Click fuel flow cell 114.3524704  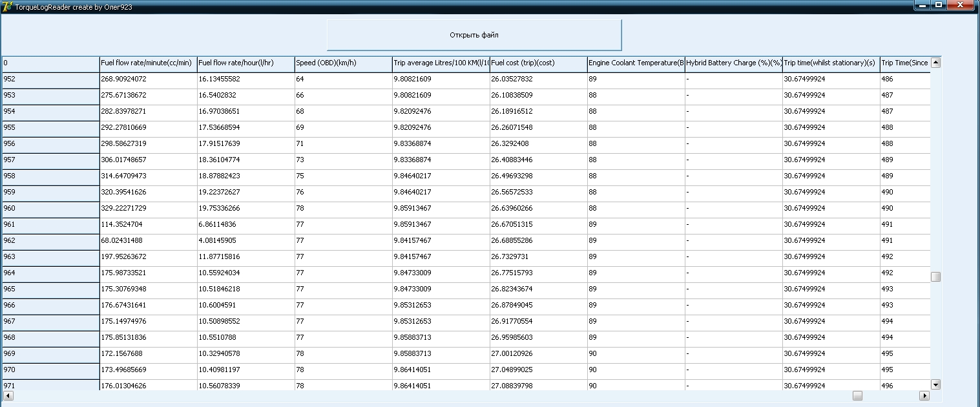pos(148,225)
